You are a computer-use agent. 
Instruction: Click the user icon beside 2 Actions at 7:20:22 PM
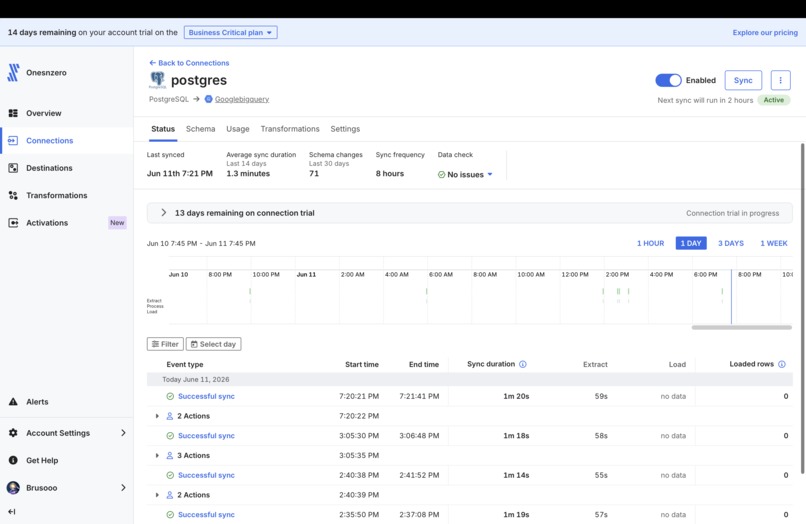coord(170,416)
